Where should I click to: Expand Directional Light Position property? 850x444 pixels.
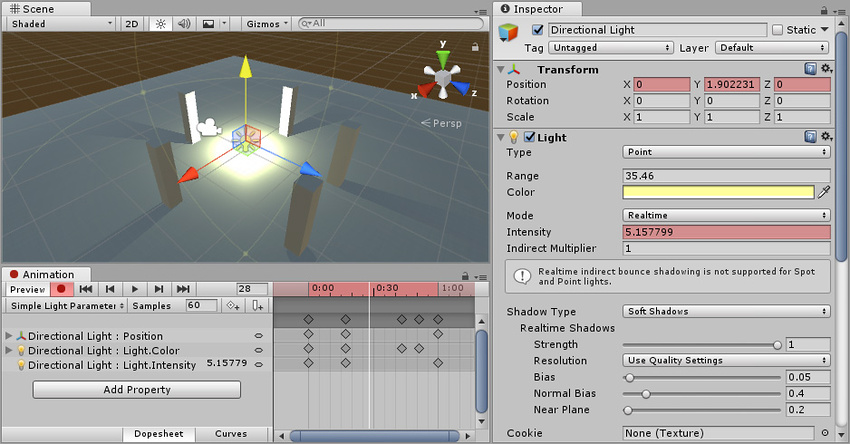pos(9,336)
